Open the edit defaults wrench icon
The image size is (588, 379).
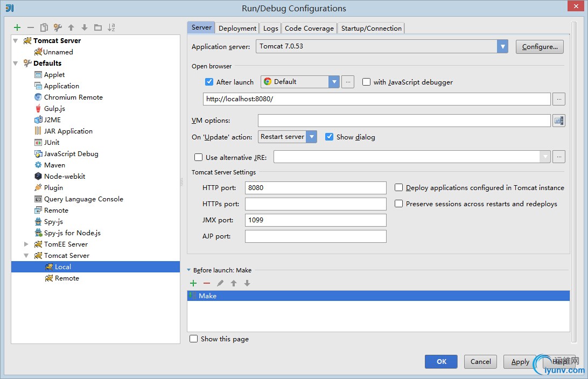pyautogui.click(x=58, y=27)
